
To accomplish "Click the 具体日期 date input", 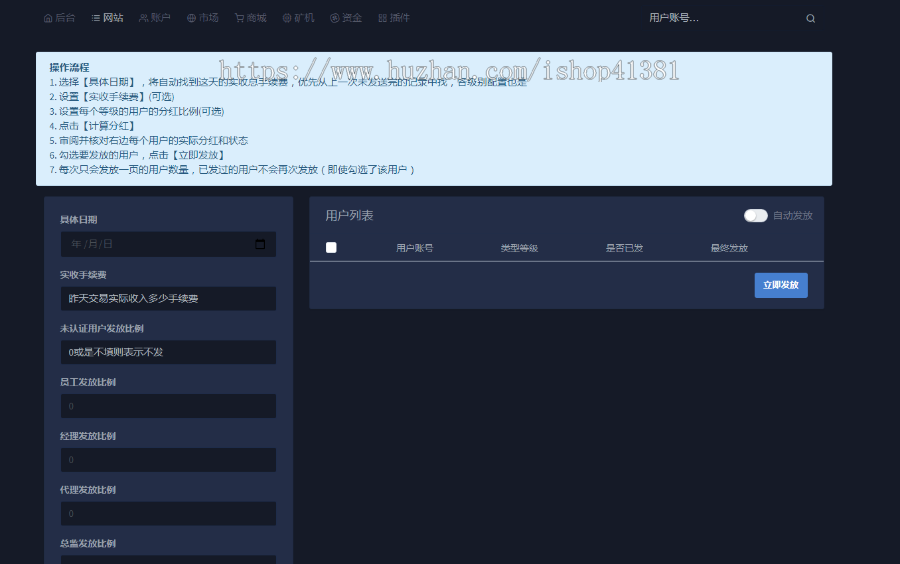I will coord(168,244).
